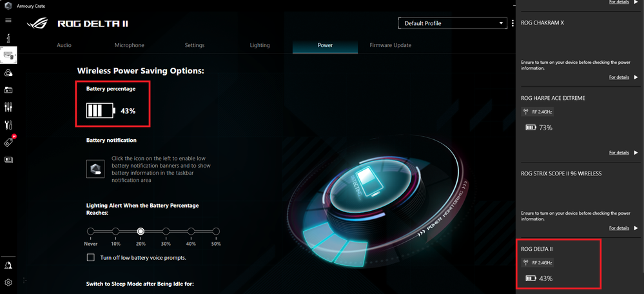The width and height of the screenshot is (644, 294).
Task: Open the three-dot profile options menu
Action: (x=512, y=23)
